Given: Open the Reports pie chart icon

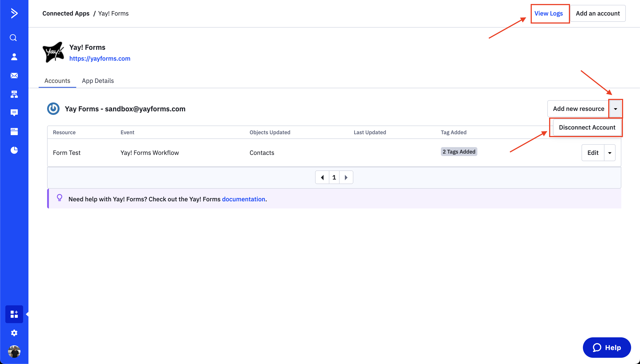Looking at the screenshot, I should point(14,150).
